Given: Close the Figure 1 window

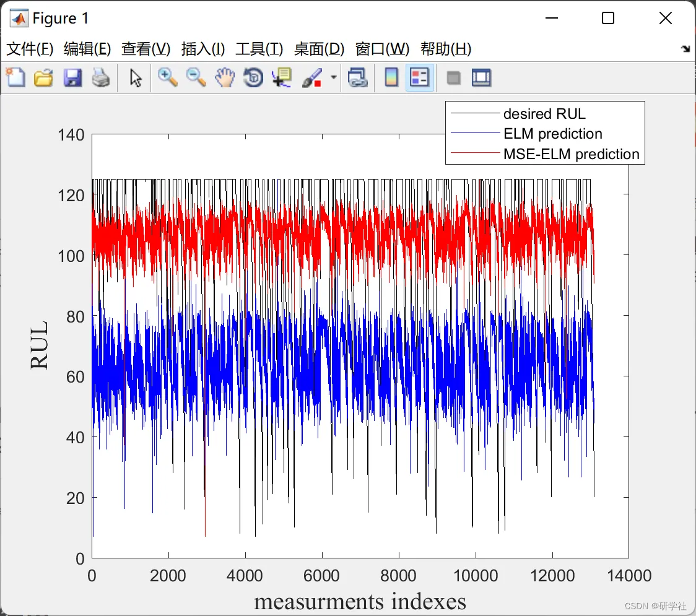Looking at the screenshot, I should [x=666, y=18].
